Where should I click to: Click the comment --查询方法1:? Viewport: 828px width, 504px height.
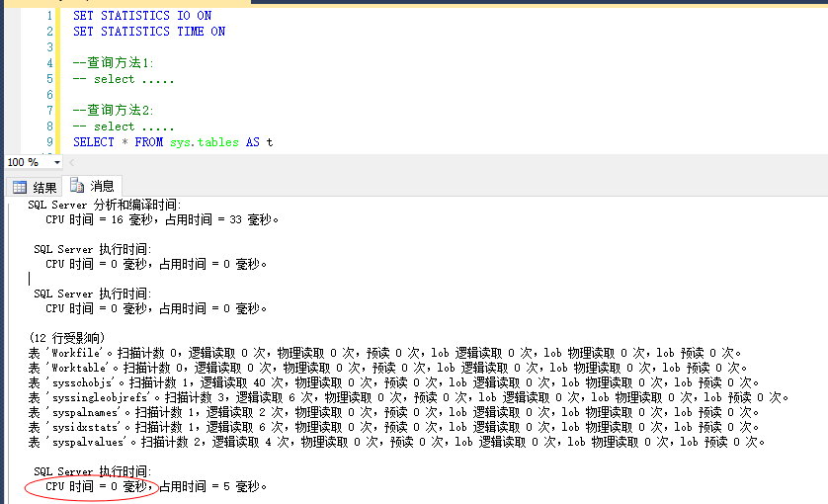coord(113,63)
